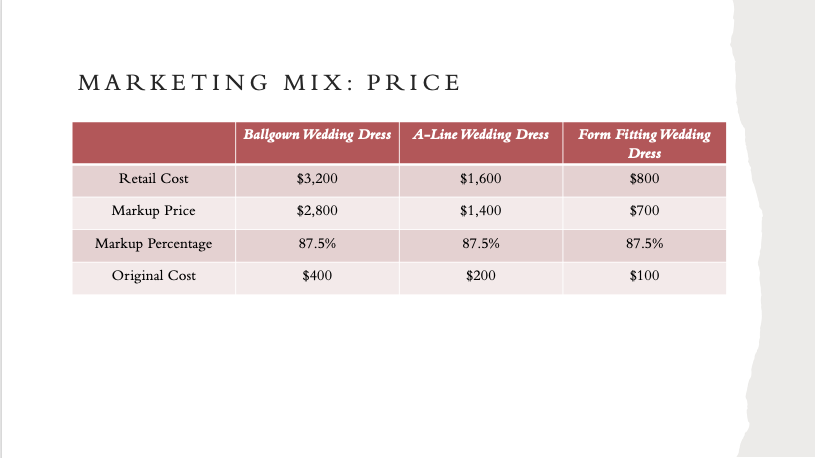Click the gray torn-paper area at right
Viewport: 815px width, 458px height.
pos(780,229)
